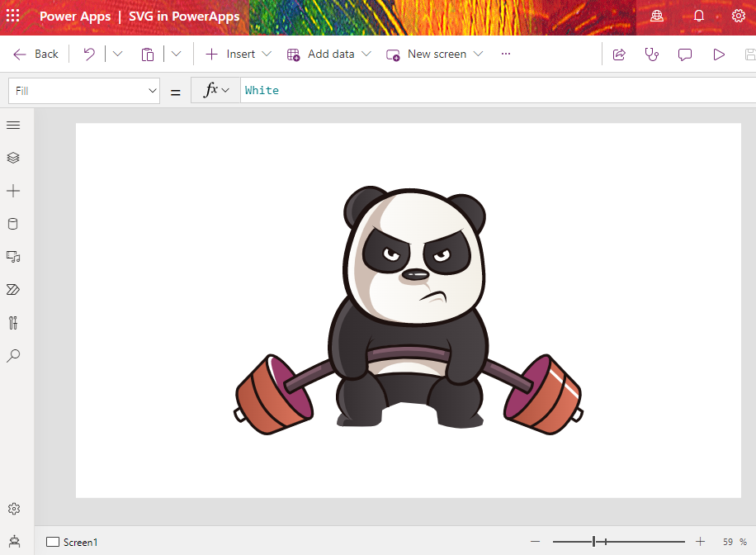
Task: Open the Insert menu
Action: (x=231, y=54)
